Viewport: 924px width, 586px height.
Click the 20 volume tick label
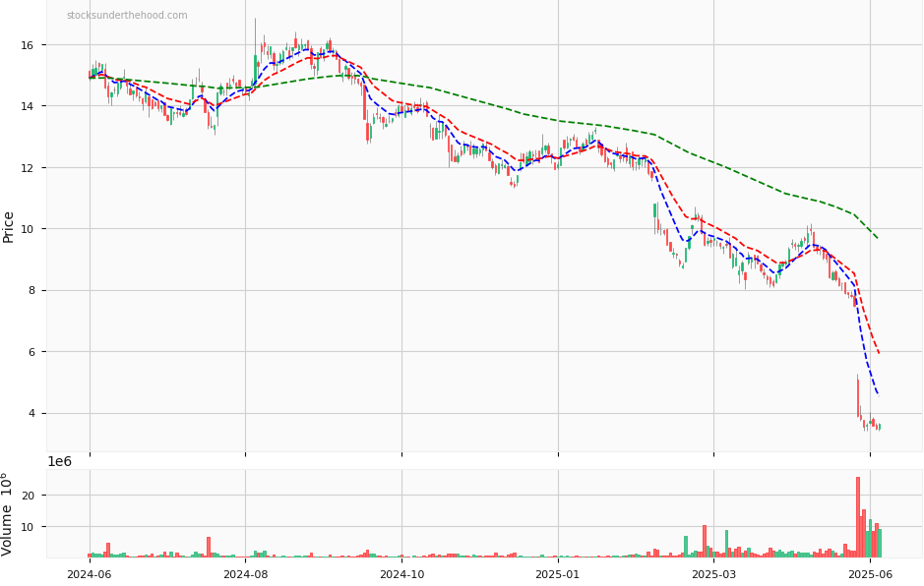click(x=28, y=496)
